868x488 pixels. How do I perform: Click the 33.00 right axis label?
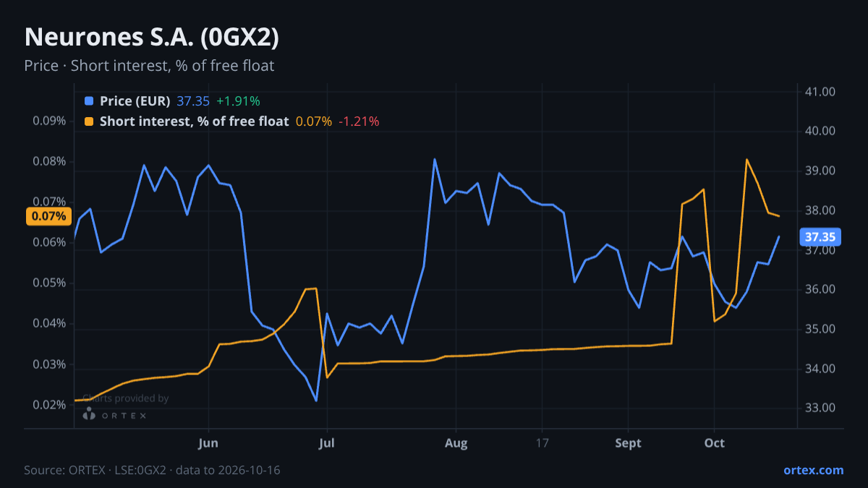[820, 408]
